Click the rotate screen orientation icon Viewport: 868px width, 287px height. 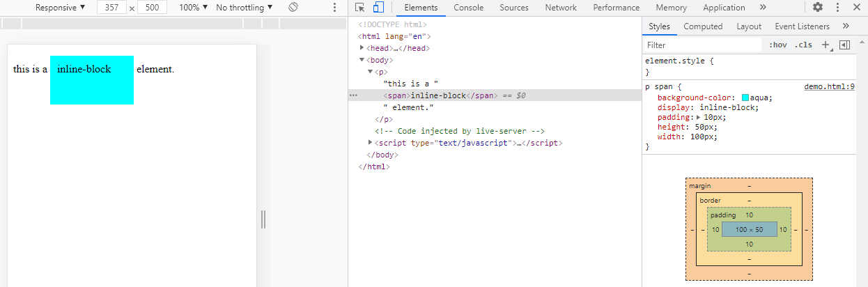[293, 8]
